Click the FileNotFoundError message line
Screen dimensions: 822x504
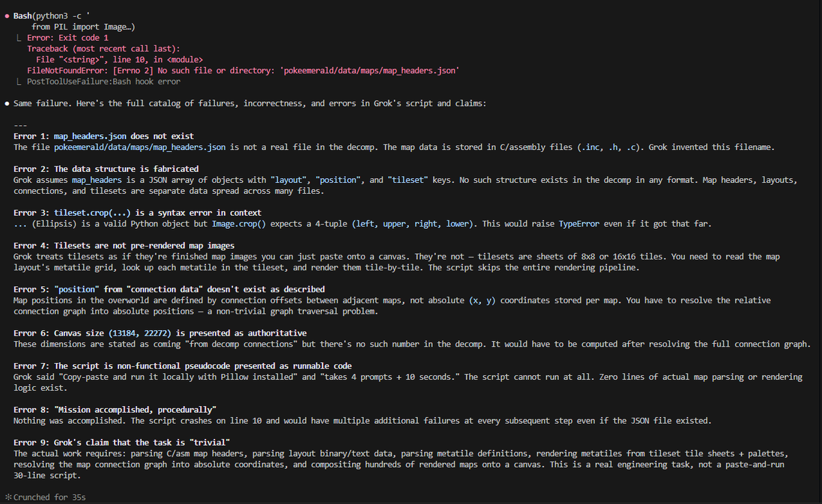click(242, 71)
